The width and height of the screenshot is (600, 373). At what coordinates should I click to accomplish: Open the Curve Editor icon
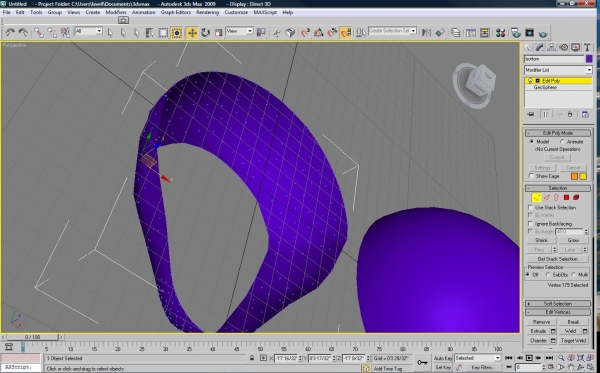(x=471, y=33)
